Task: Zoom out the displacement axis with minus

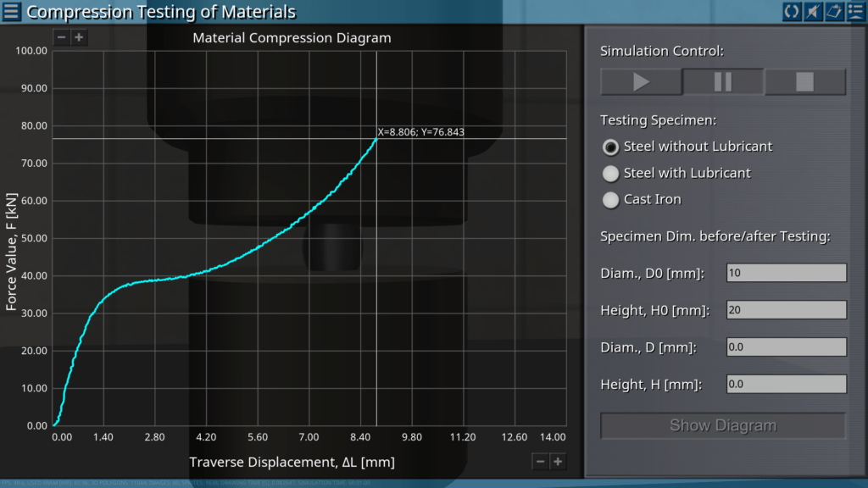Action: pyautogui.click(x=540, y=461)
